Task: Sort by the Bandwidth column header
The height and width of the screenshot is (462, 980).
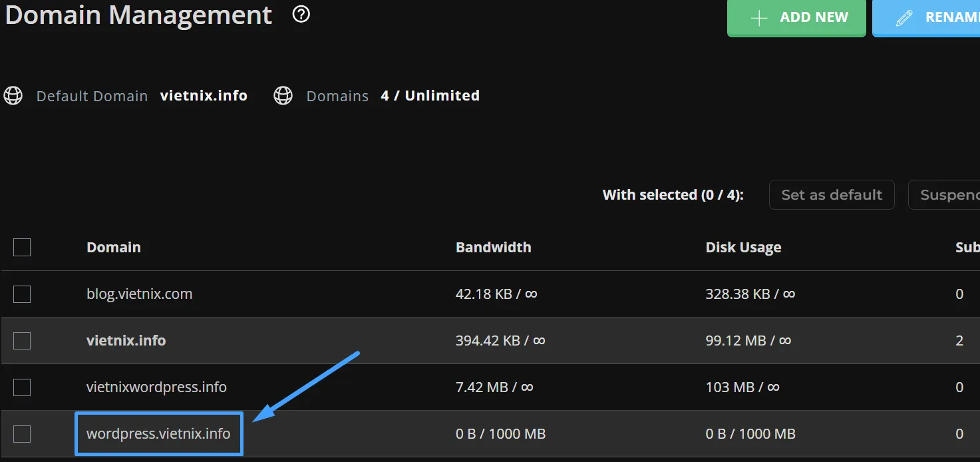Action: pyautogui.click(x=493, y=248)
